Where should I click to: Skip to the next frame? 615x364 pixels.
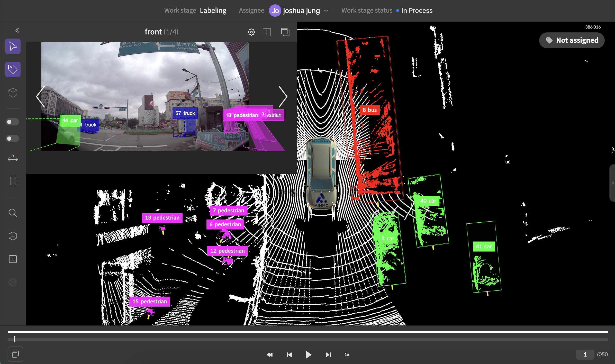click(328, 355)
